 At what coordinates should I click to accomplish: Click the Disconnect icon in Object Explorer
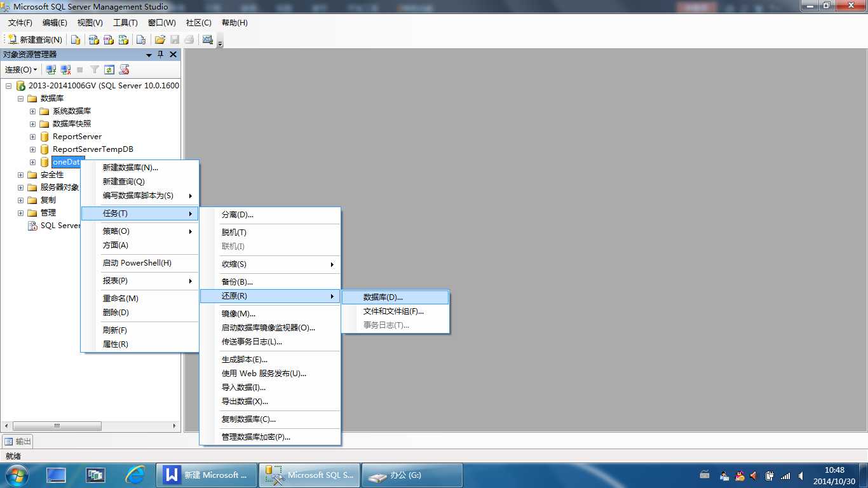coord(65,69)
